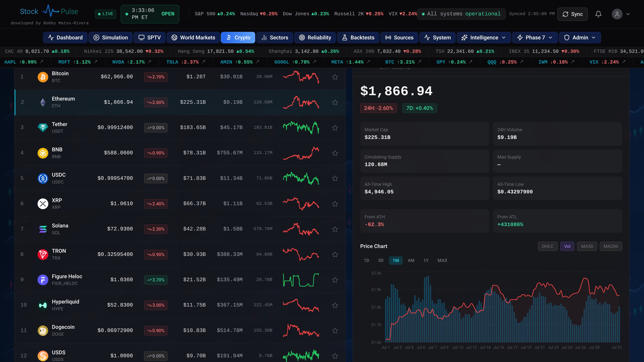Click the TRON coin logo
Screen dimensions: 644x362
click(43, 254)
